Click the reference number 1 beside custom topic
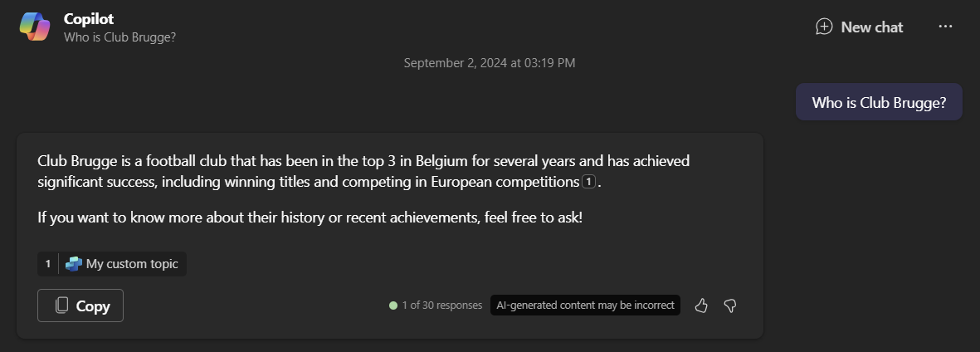This screenshot has width=980, height=352. [x=48, y=264]
